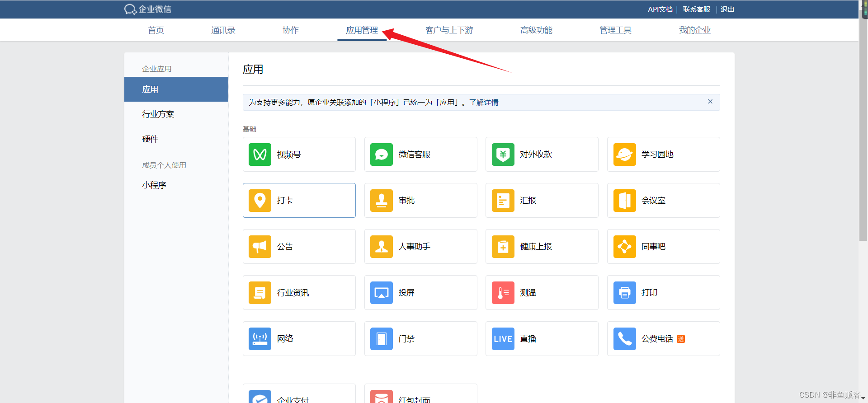The width and height of the screenshot is (868, 403).
Task: Go to the 首页 tab
Action: click(156, 30)
